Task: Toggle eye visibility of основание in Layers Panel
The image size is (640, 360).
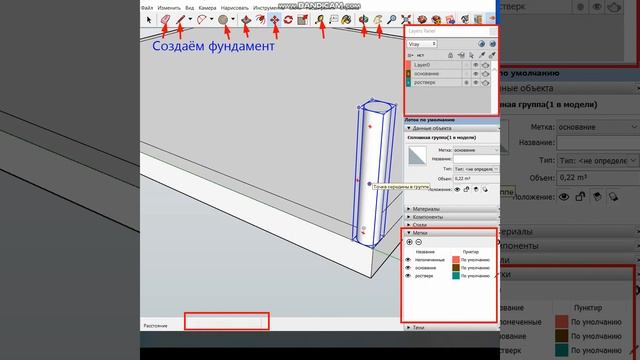Action: point(476,74)
